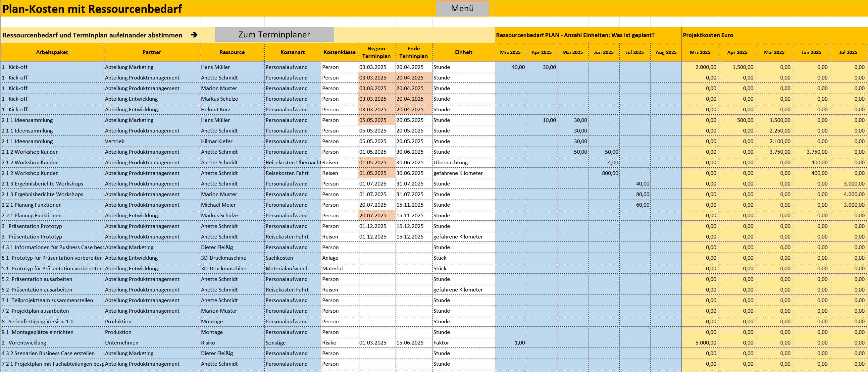The width and height of the screenshot is (868, 372).
Task: Select the Projektkosten Euro header
Action: click(x=775, y=35)
